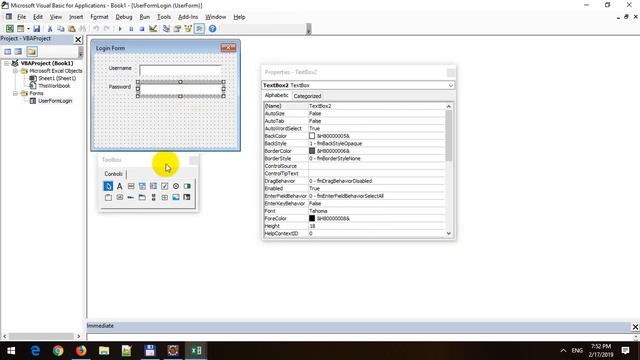Click the ForeColor black color swatch
Viewport: 640px width, 360px height.
click(x=312, y=218)
